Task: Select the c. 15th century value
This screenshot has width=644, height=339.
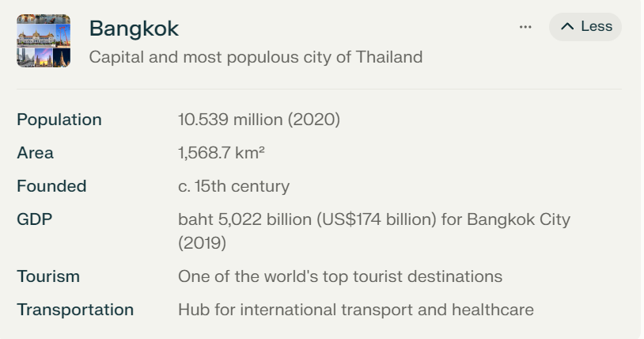Action: [233, 186]
